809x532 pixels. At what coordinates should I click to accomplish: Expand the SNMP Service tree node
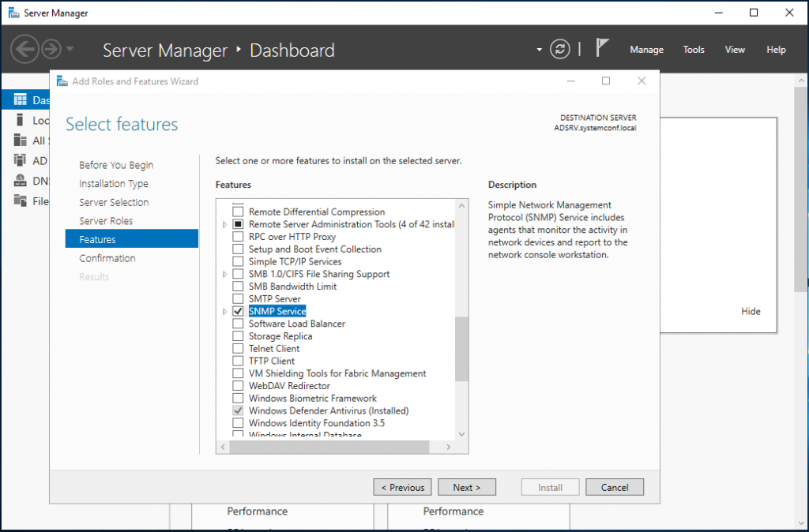point(224,311)
